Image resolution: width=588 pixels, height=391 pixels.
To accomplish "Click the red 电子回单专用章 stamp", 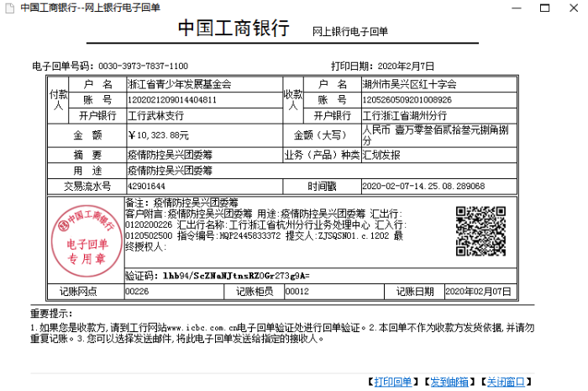I will point(87,240).
